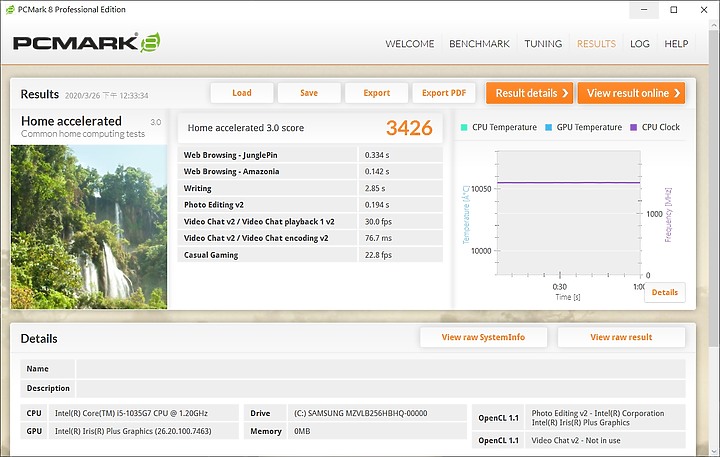Click the Name input field

(381, 369)
